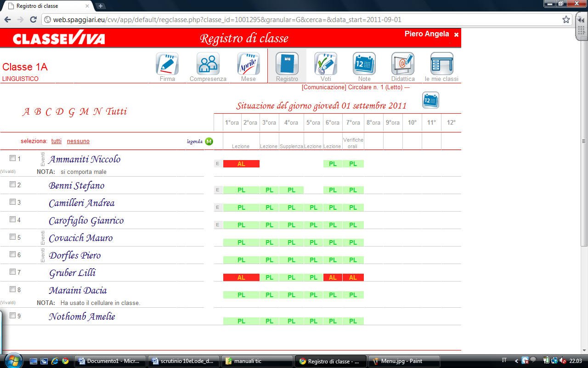Open the Comunicazione Circolare n. 1 notice
588x368 pixels.
pyautogui.click(x=356, y=87)
